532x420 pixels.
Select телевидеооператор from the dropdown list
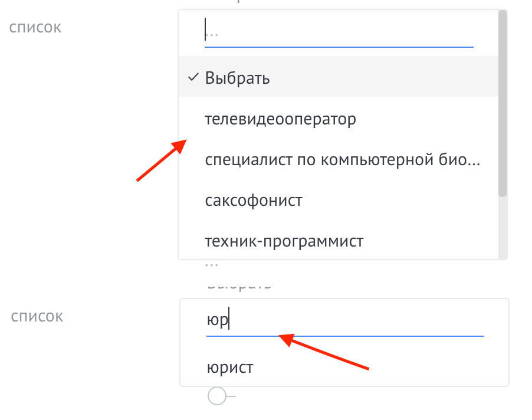point(280,119)
